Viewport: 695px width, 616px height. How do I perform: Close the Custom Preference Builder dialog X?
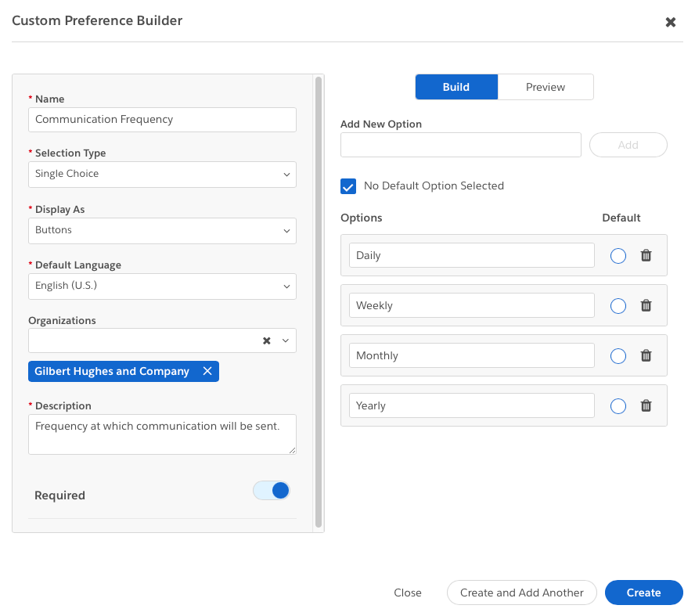pos(670,22)
